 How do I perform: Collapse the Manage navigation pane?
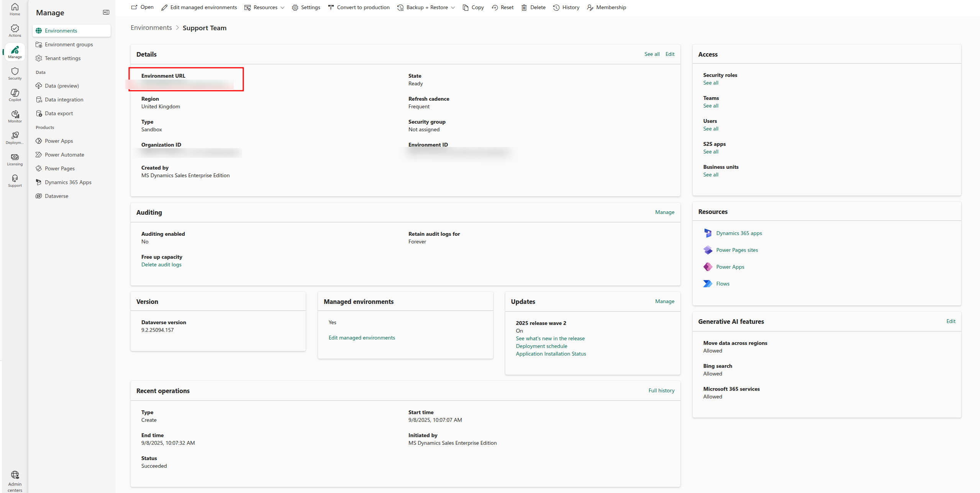[x=106, y=13]
